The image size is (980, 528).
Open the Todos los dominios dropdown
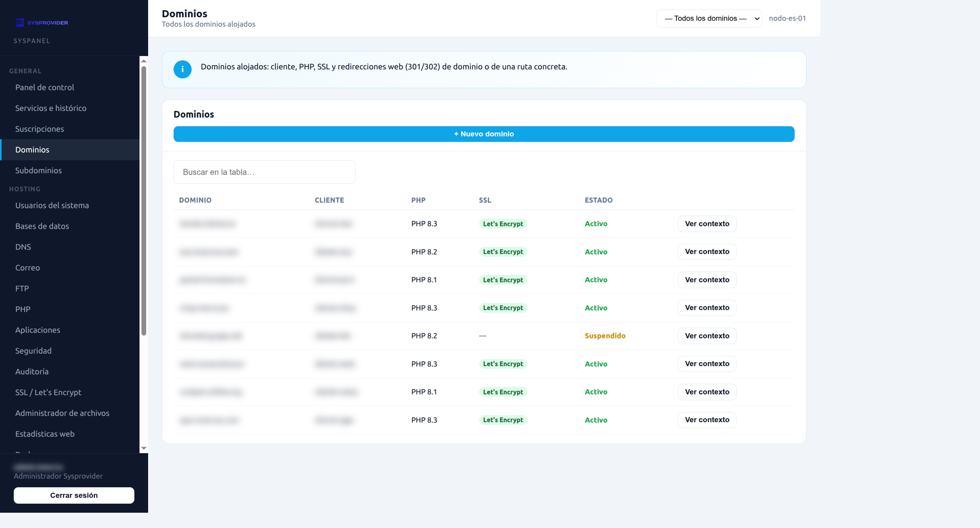(709, 18)
